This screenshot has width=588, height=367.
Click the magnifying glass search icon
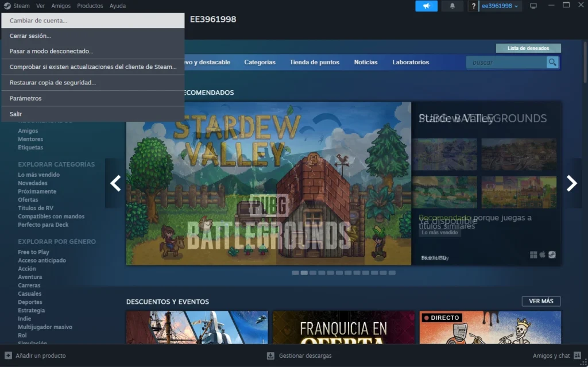pos(552,62)
